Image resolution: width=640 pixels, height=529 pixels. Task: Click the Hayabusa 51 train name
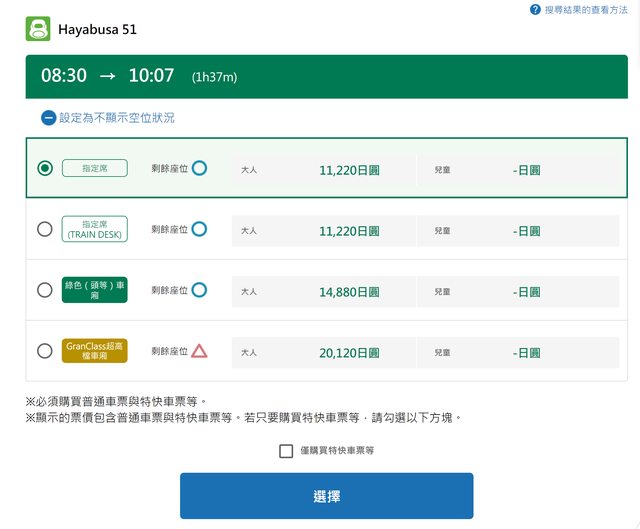(97, 29)
